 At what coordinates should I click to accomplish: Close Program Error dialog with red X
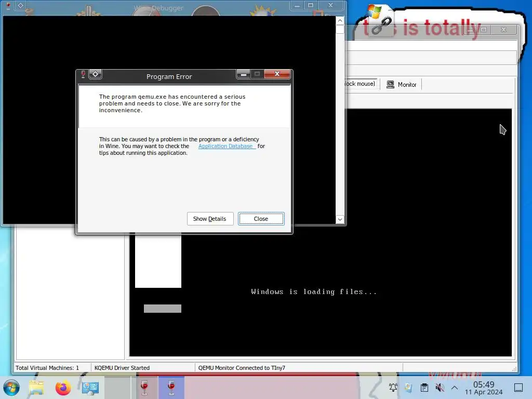277,74
